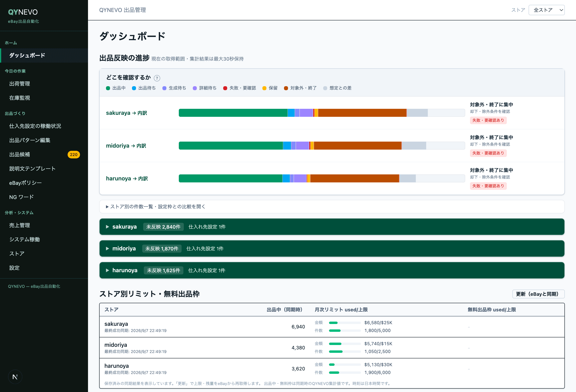Click midoriya 失敗・要確認あり badge
Viewport: 576px width, 392px height.
[488, 153]
